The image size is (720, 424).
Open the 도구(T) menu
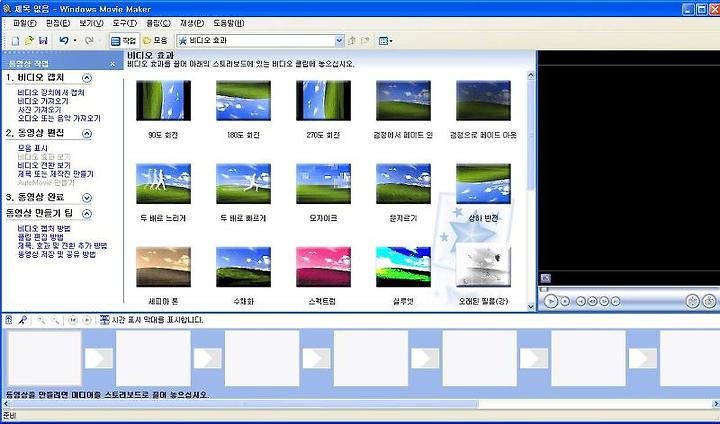(124, 23)
